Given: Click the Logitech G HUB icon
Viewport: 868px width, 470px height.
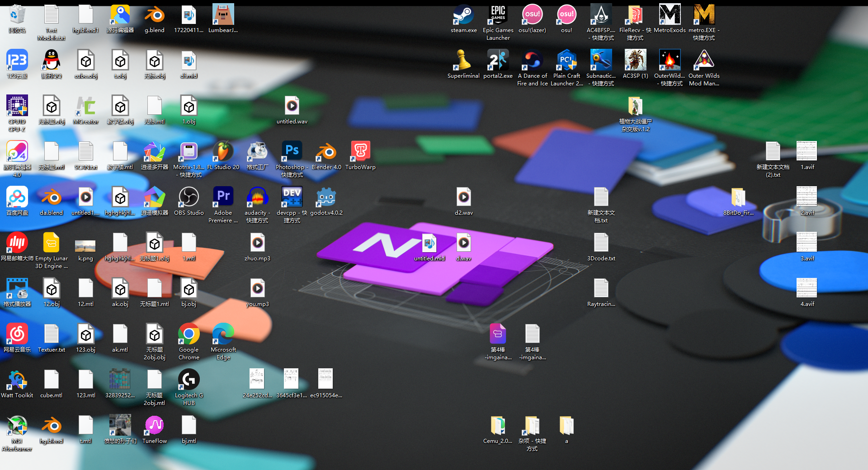Looking at the screenshot, I should (x=189, y=380).
